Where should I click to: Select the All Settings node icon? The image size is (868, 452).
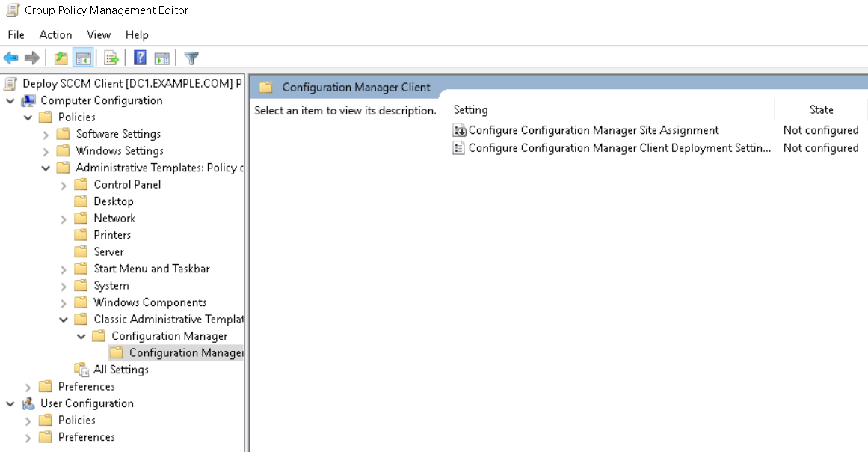[81, 370]
